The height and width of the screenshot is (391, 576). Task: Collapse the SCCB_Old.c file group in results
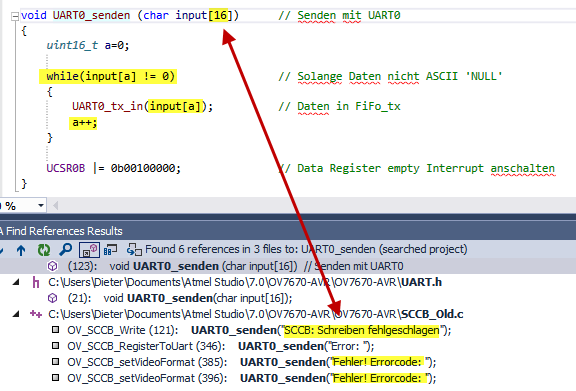click(x=16, y=314)
